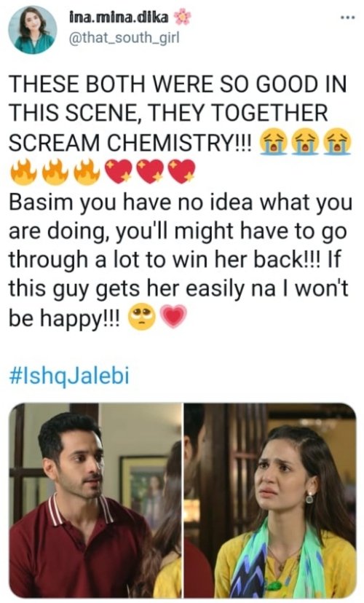The image size is (364, 603).
Task: Open left photo of man in maroon polo
Action: tap(95, 500)
